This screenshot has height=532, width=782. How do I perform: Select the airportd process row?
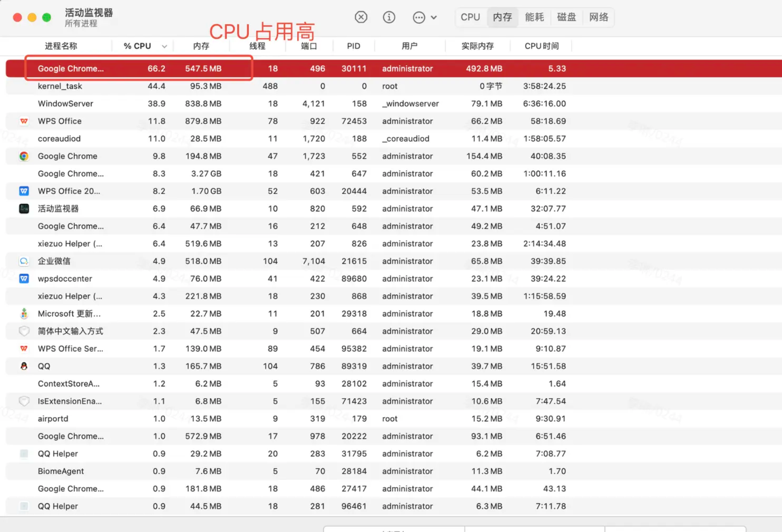[x=394, y=419]
